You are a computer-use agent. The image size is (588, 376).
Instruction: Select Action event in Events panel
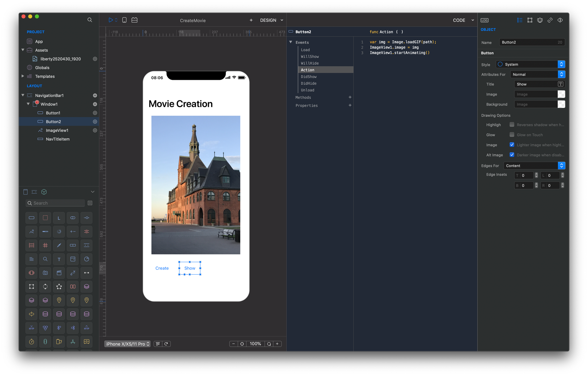(307, 70)
